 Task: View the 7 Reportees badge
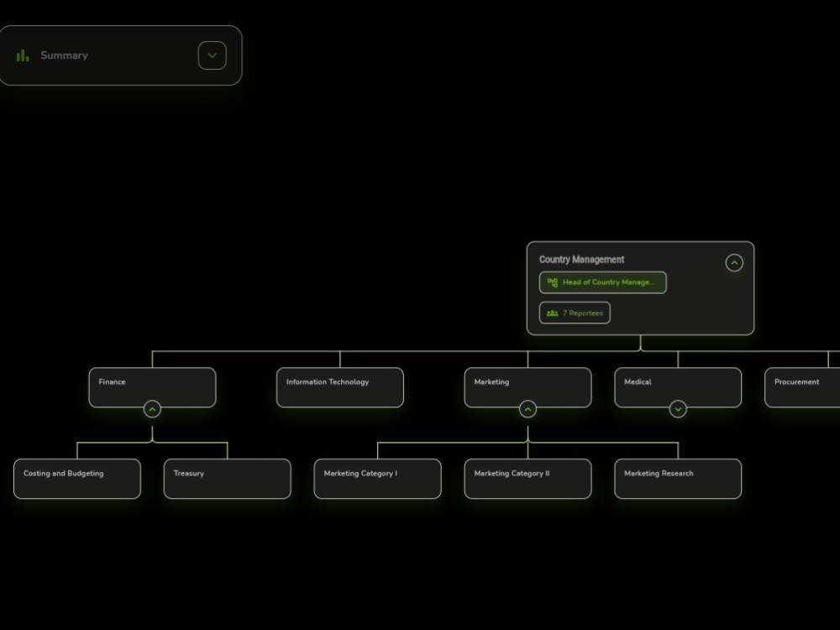point(575,312)
